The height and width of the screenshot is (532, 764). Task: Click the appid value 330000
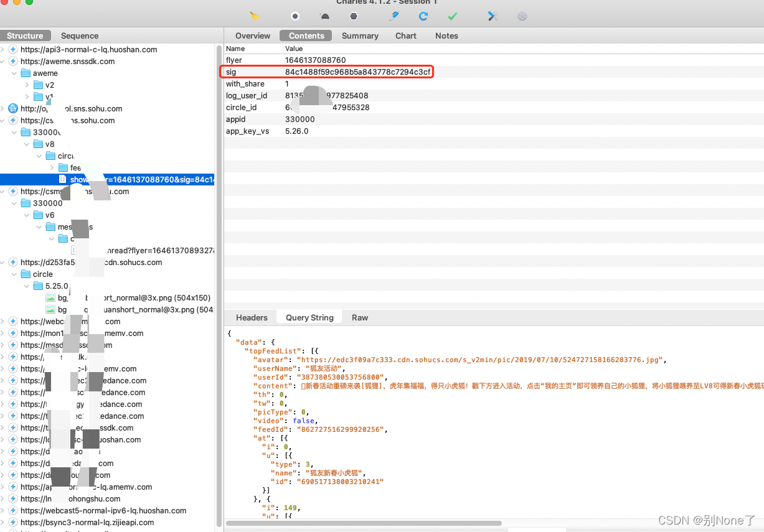[x=300, y=119]
